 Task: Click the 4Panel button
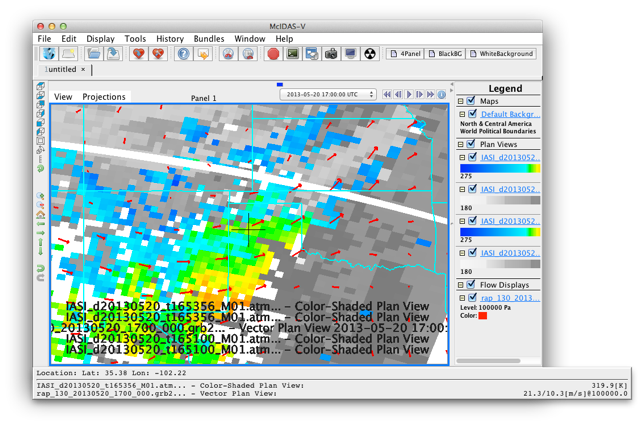406,53
